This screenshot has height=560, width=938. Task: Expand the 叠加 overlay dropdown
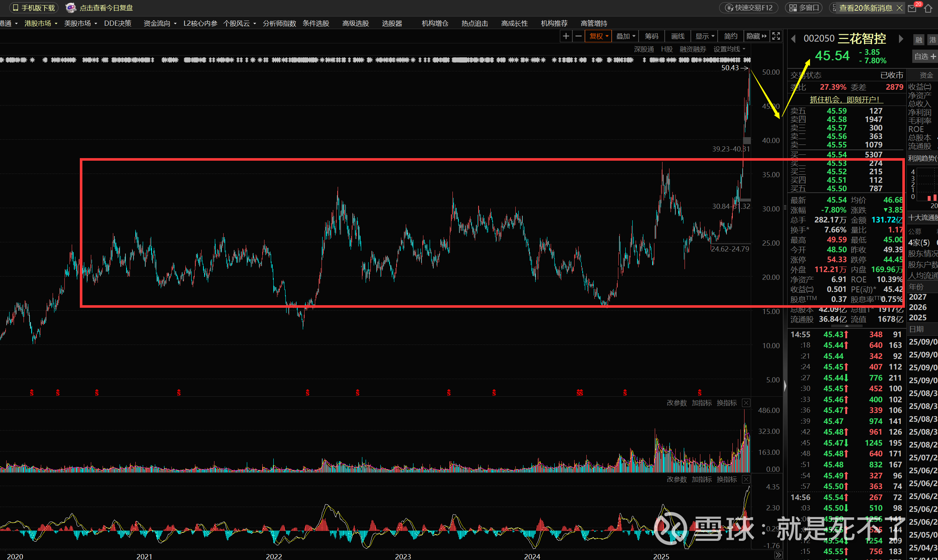coord(625,36)
